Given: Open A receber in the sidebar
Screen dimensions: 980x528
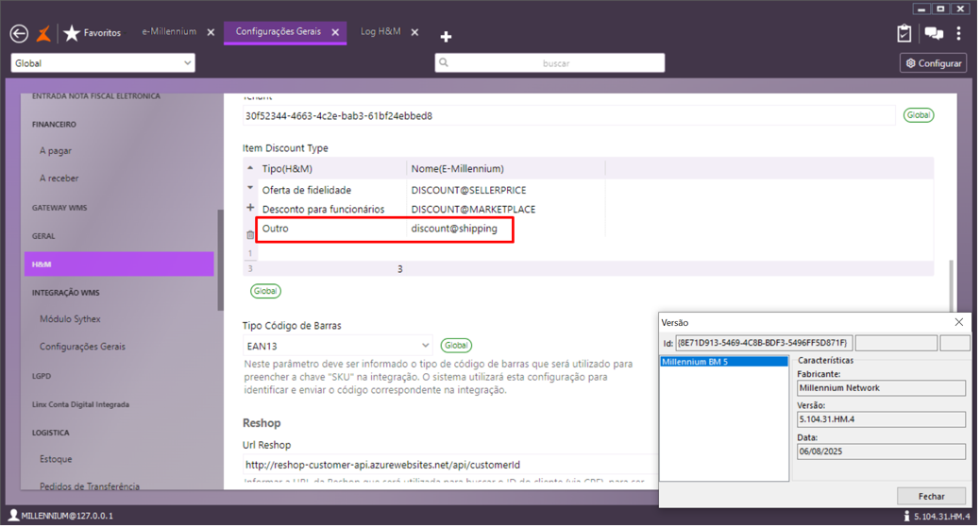Looking at the screenshot, I should (59, 179).
